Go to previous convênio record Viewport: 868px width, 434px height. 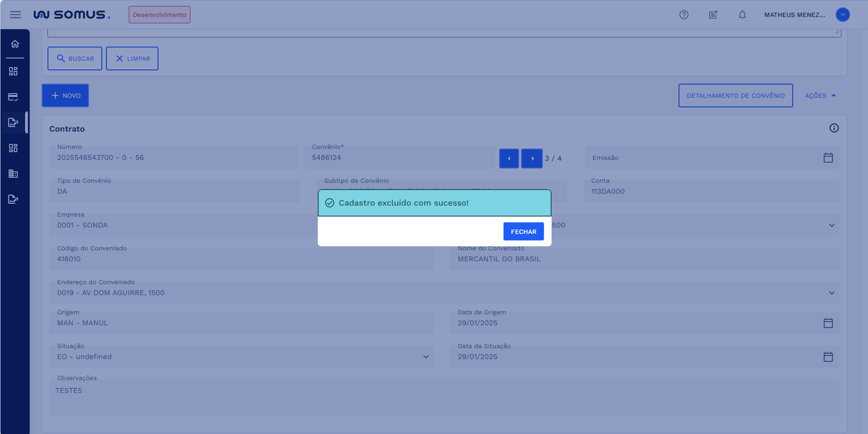pos(509,159)
